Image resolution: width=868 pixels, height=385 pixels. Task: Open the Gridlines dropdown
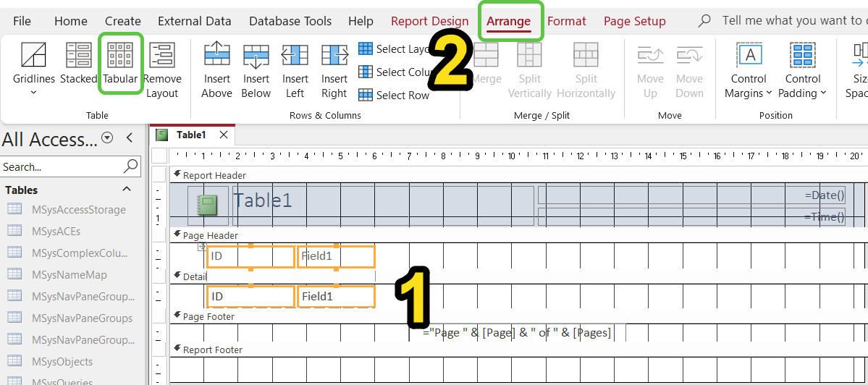point(34,69)
